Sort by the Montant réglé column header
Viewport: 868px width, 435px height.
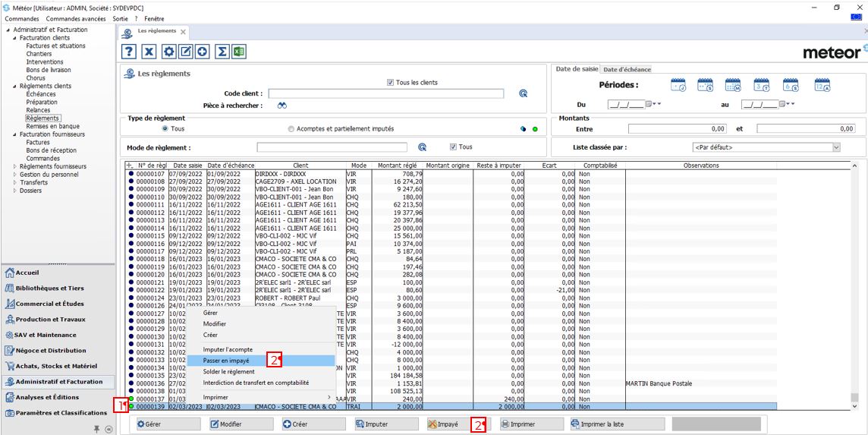(398, 165)
